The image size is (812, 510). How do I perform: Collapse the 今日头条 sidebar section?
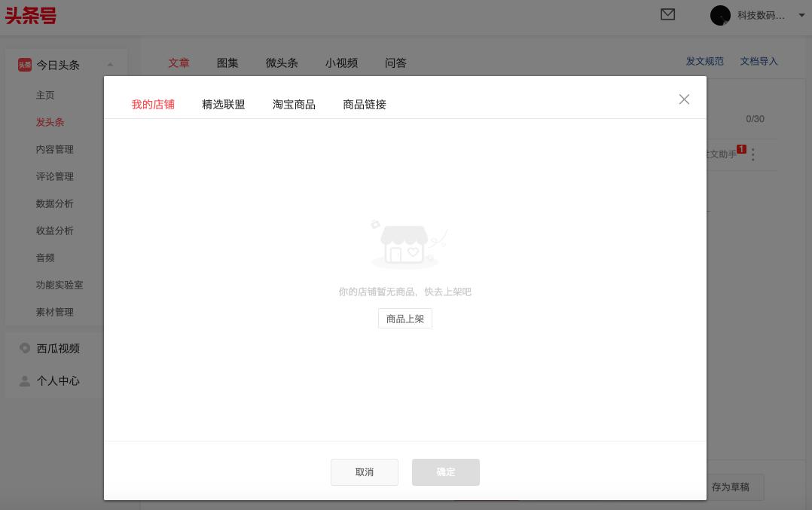[111, 65]
